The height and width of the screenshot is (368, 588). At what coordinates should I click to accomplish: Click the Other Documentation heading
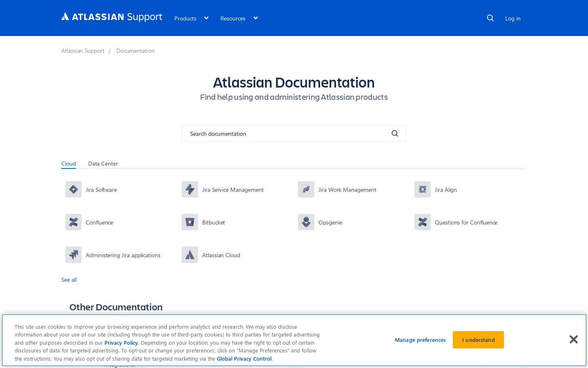[x=116, y=307]
